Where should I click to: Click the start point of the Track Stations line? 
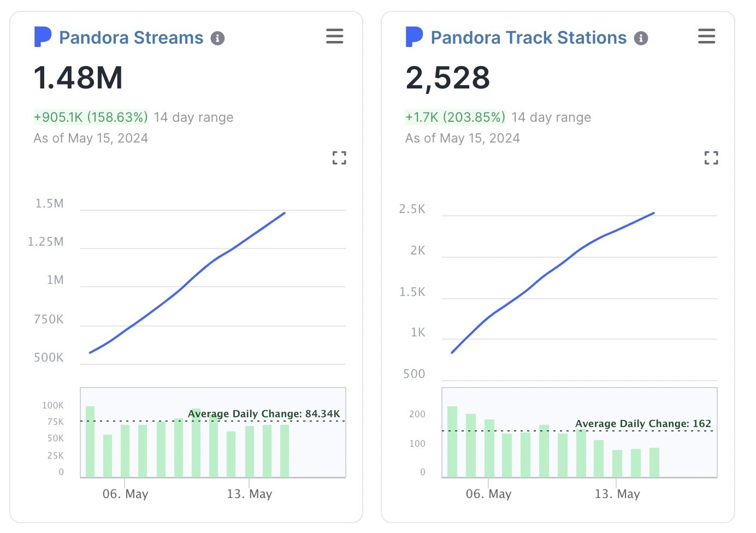tap(452, 353)
